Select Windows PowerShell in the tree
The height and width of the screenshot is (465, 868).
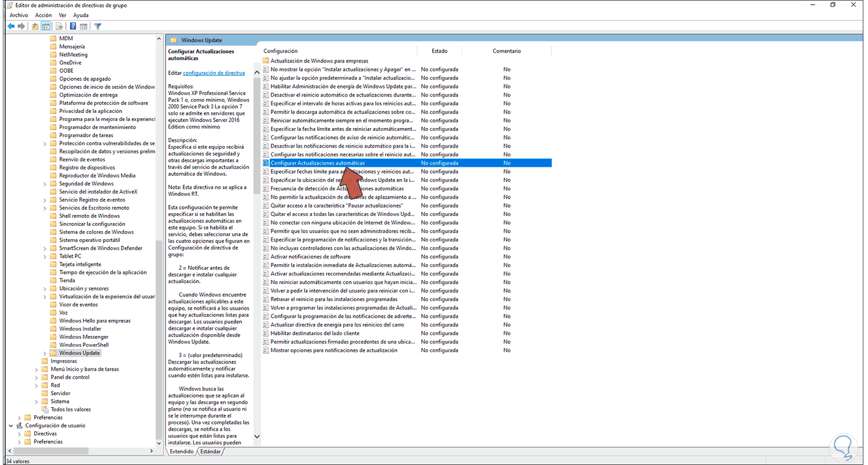pos(84,345)
